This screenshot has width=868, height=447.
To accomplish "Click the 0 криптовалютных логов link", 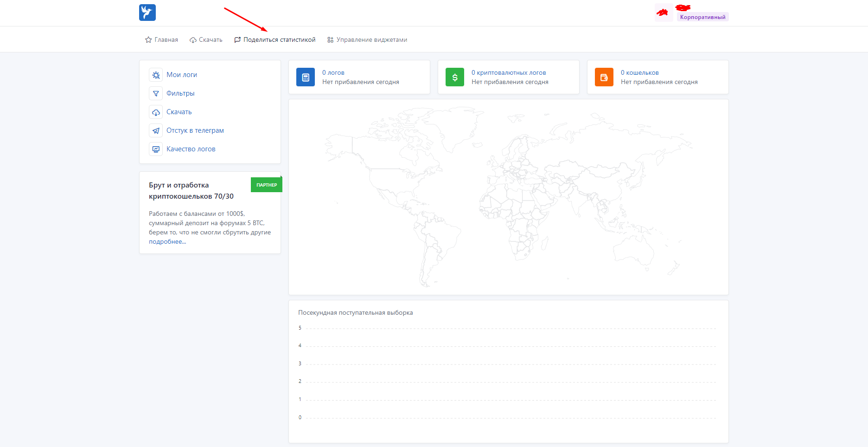I will pyautogui.click(x=509, y=72).
